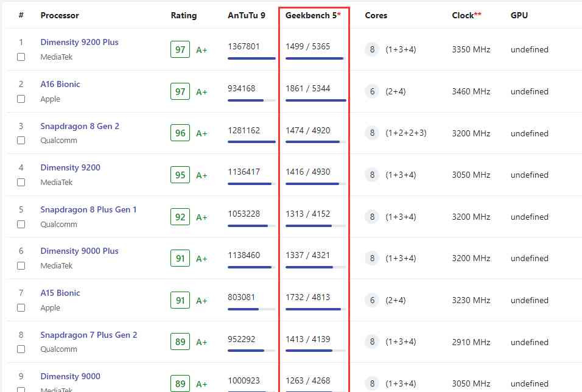Open Snapdragon 7 Plus Gen 2 link
This screenshot has width=582, height=392.
[x=89, y=335]
